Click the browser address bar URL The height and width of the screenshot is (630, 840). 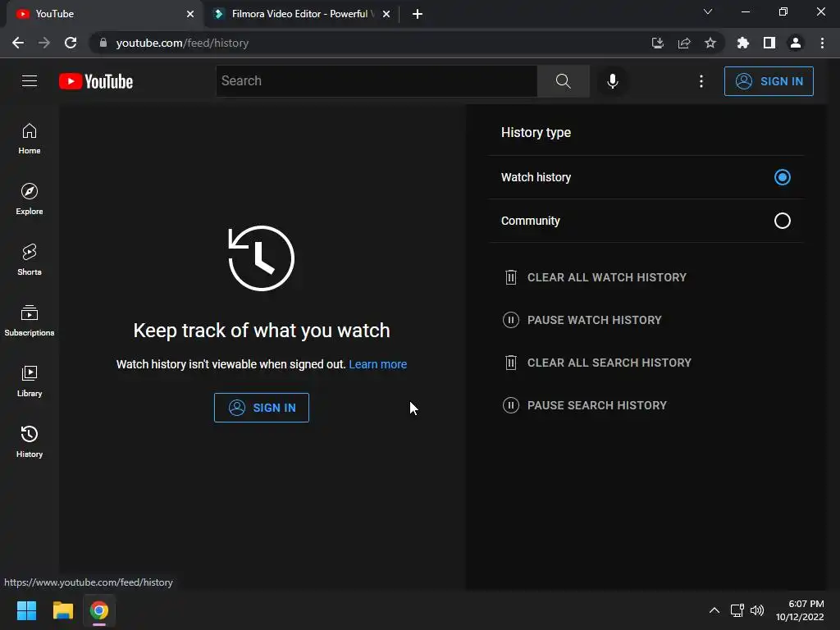click(182, 43)
